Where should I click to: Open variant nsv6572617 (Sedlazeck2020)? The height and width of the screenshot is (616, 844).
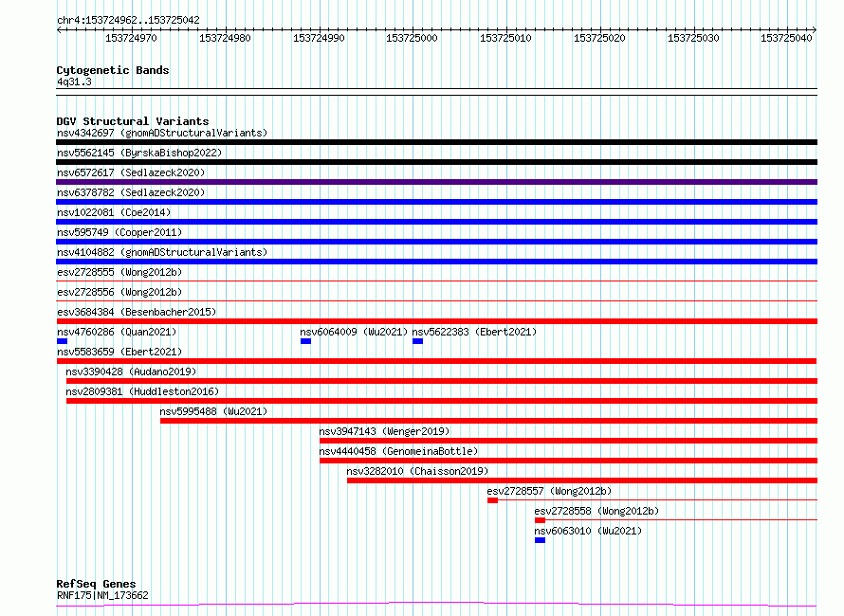(131, 172)
